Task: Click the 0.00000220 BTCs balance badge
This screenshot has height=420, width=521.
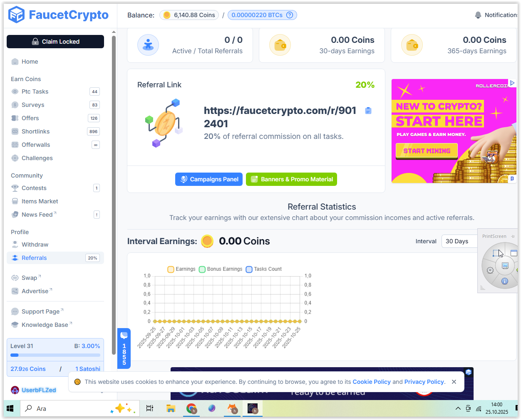Action: pos(262,15)
